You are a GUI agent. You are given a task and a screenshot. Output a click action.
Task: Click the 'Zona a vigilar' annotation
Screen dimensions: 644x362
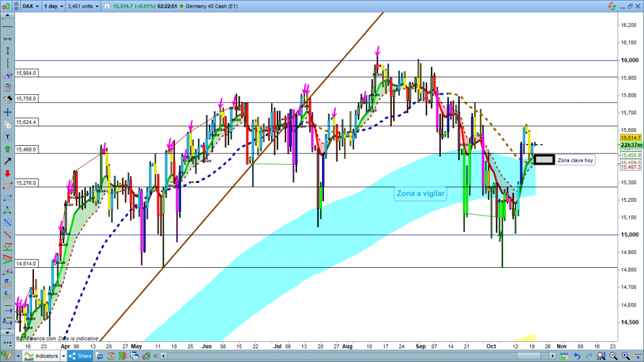(421, 194)
